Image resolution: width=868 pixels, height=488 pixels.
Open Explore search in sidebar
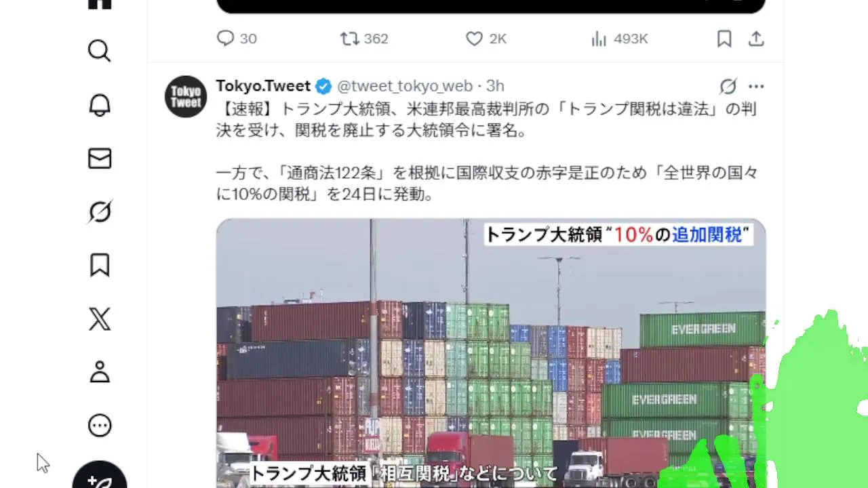[x=100, y=51]
